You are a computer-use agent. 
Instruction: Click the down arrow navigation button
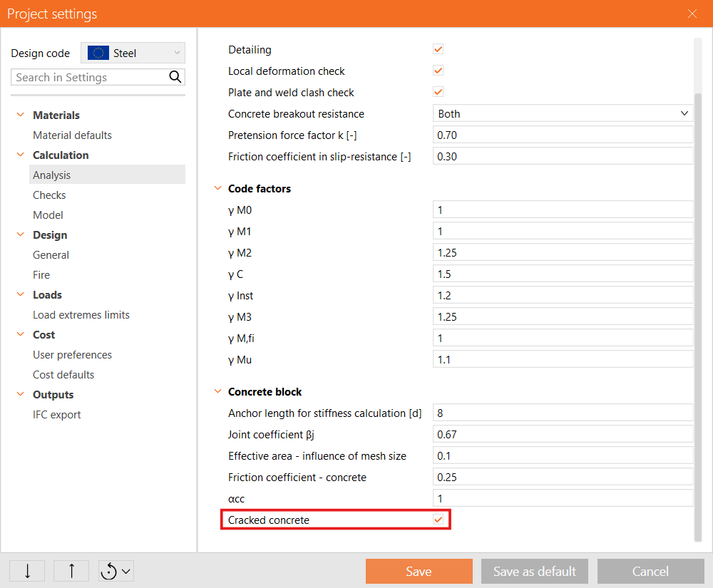27,571
